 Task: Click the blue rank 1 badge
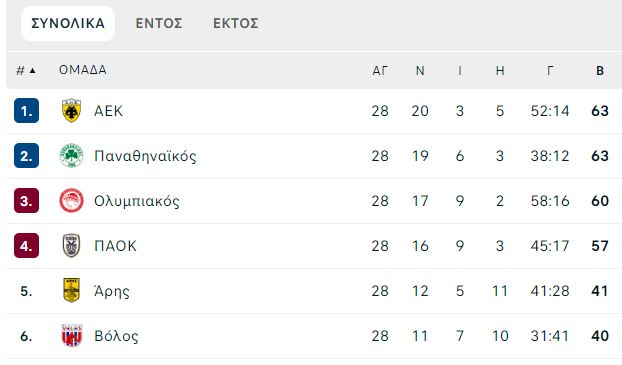point(26,111)
